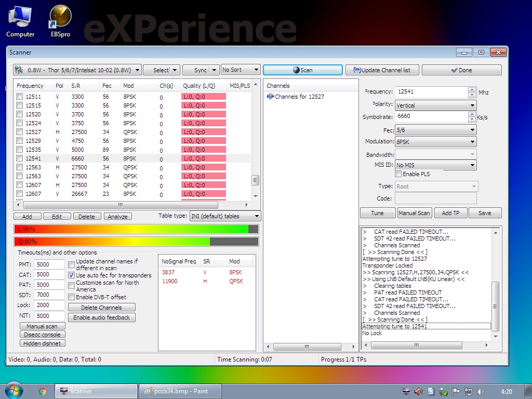
Task: Click the Hidden dishnet button
Action: pos(42,343)
